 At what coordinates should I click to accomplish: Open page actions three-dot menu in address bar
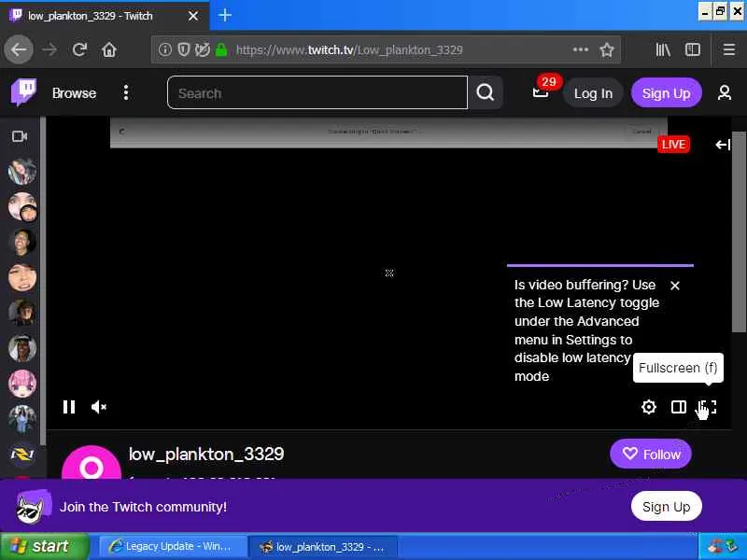[580, 49]
